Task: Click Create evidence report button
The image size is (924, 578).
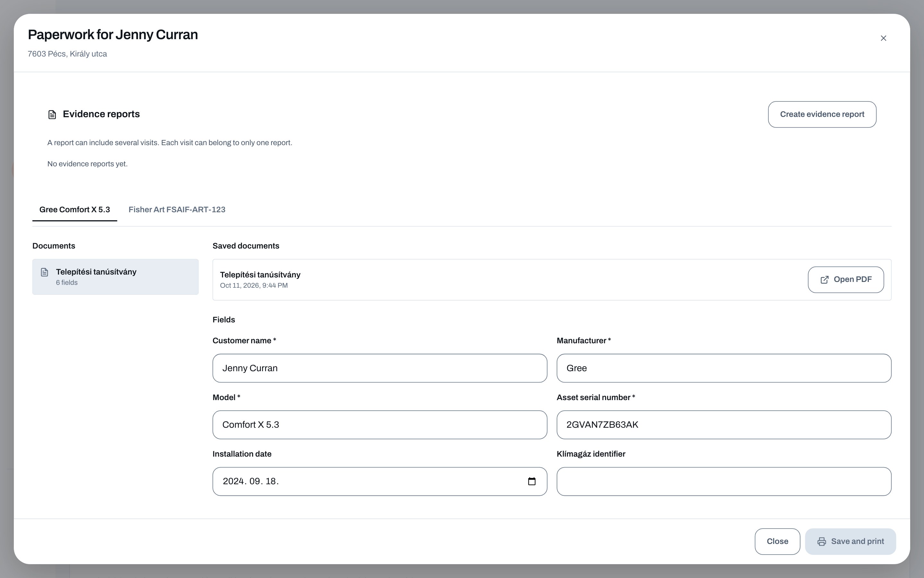Action: 822,114
